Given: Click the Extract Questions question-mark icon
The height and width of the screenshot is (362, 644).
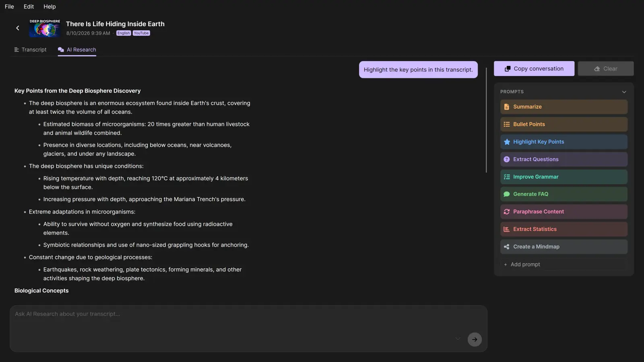Looking at the screenshot, I should (x=507, y=159).
